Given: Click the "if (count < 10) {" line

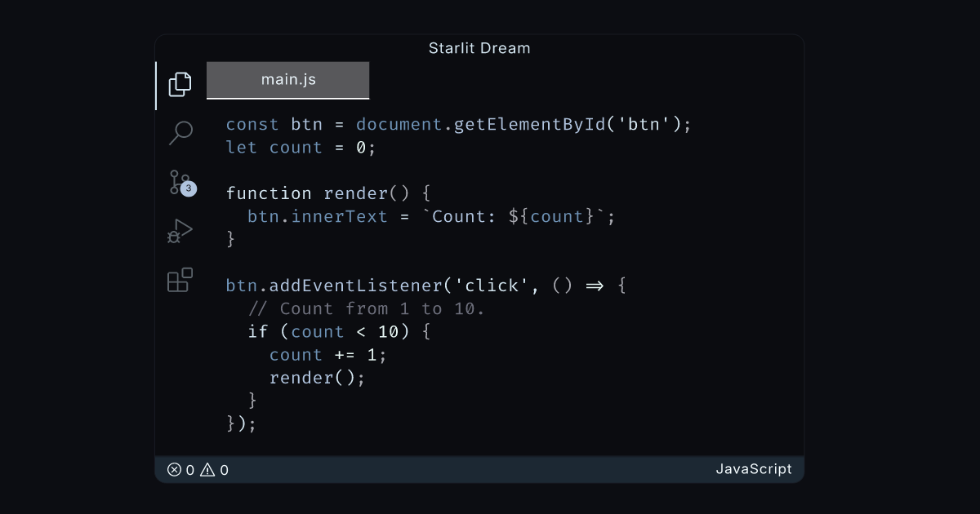Looking at the screenshot, I should pyautogui.click(x=338, y=331).
